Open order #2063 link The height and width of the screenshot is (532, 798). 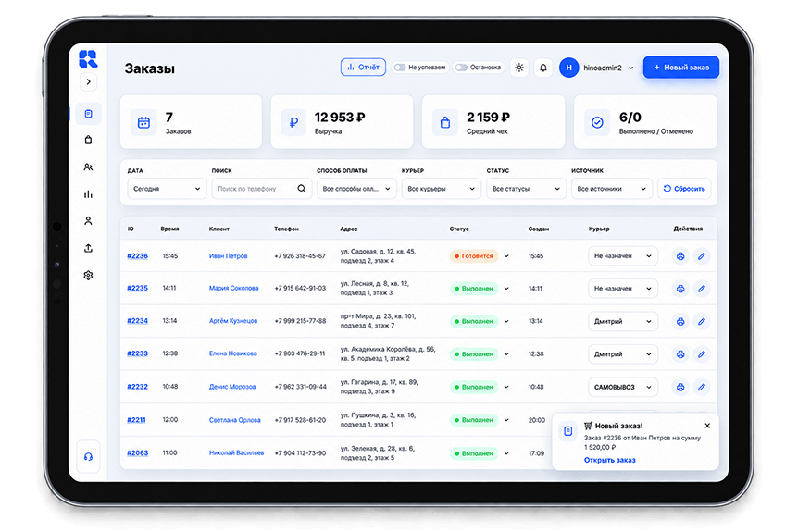(137, 452)
